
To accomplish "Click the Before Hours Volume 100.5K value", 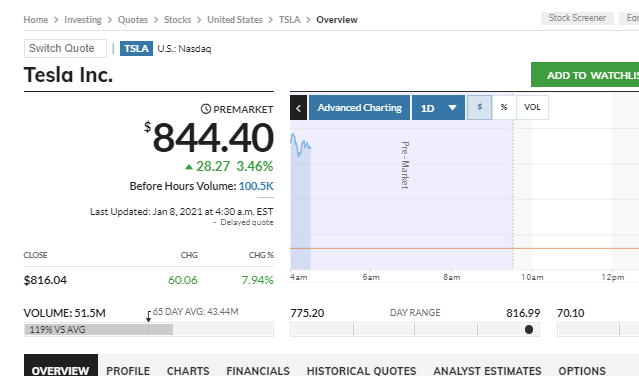I will click(x=256, y=186).
